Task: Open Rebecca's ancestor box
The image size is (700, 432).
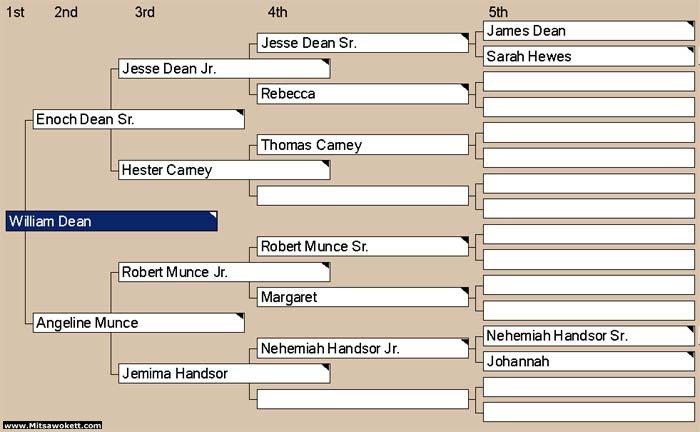Action: pyautogui.click(x=363, y=94)
